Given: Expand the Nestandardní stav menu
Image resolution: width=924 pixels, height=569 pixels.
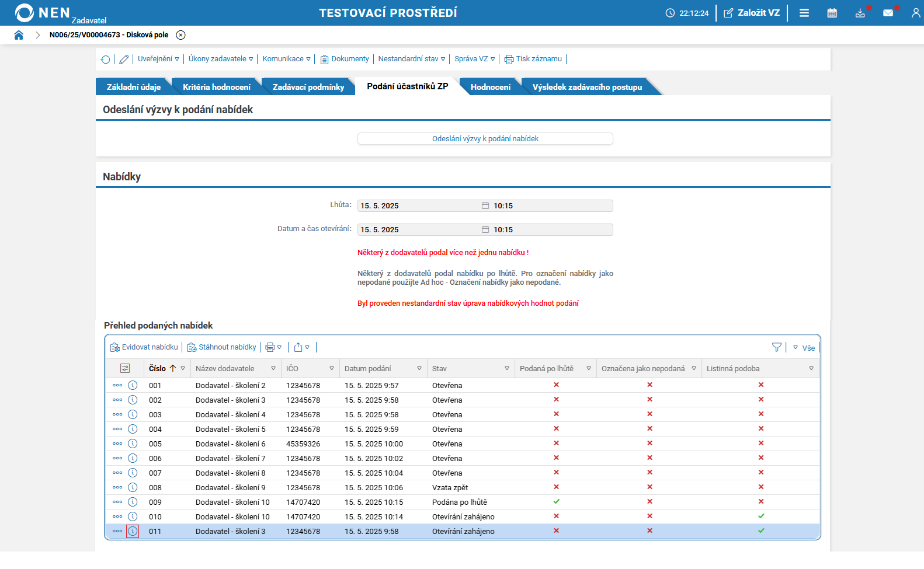Looking at the screenshot, I should click(411, 59).
